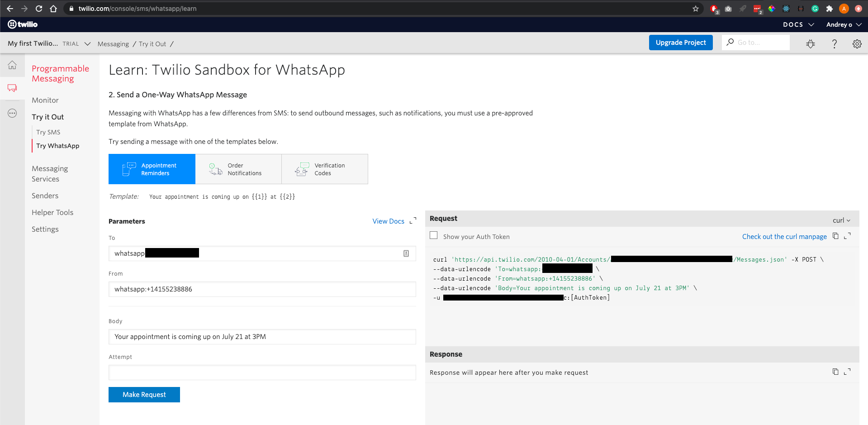Open the My first Twilio project switcher
The width and height of the screenshot is (868, 425).
click(49, 43)
